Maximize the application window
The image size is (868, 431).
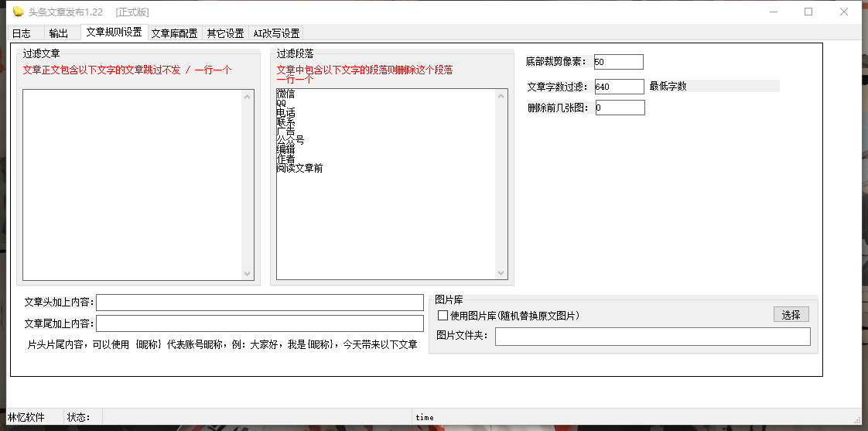click(x=808, y=12)
